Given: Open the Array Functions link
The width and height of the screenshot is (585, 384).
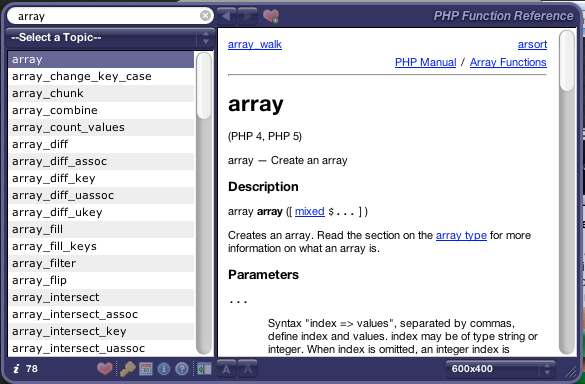Looking at the screenshot, I should tap(508, 62).
